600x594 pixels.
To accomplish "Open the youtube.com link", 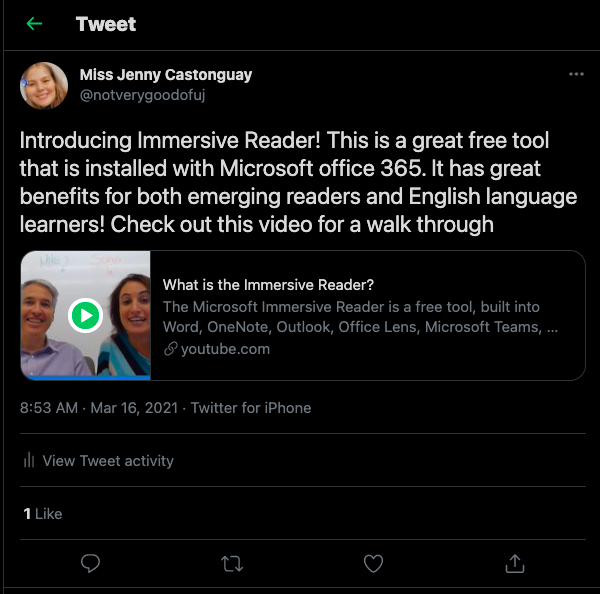I will 225,349.
